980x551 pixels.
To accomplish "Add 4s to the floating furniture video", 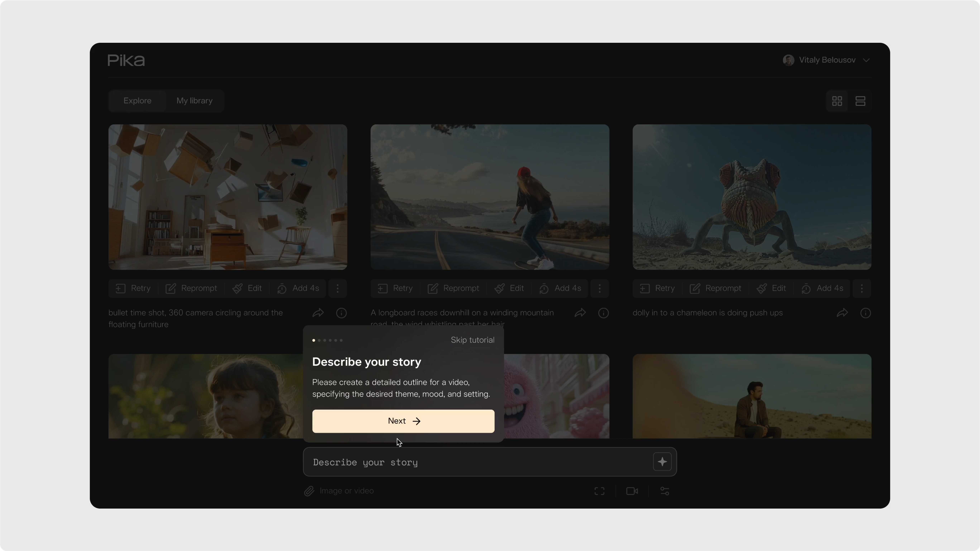I will point(298,288).
